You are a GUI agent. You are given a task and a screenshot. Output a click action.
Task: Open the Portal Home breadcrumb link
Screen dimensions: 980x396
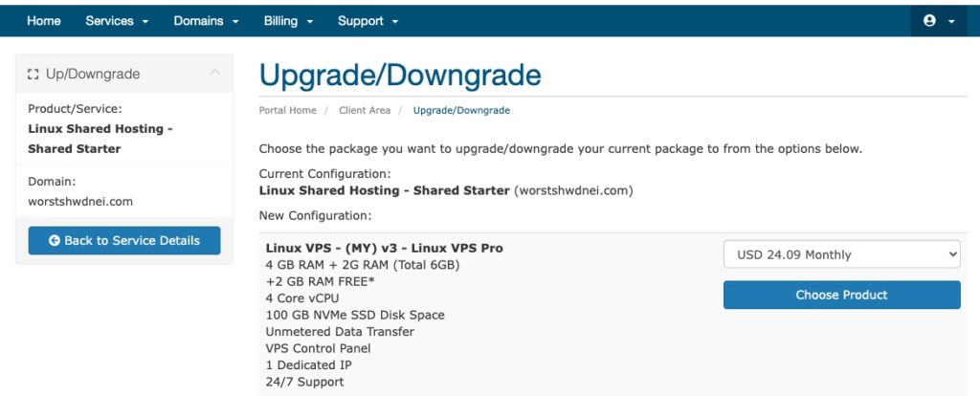(288, 111)
